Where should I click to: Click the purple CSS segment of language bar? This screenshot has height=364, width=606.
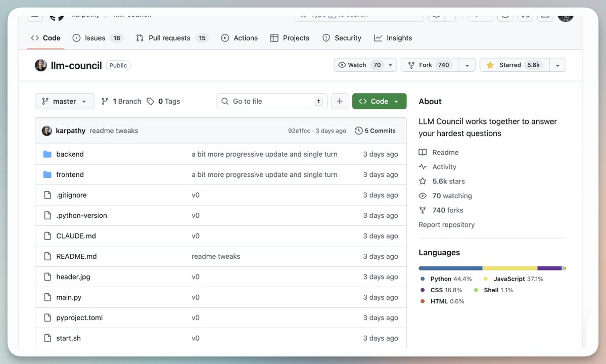tap(549, 268)
